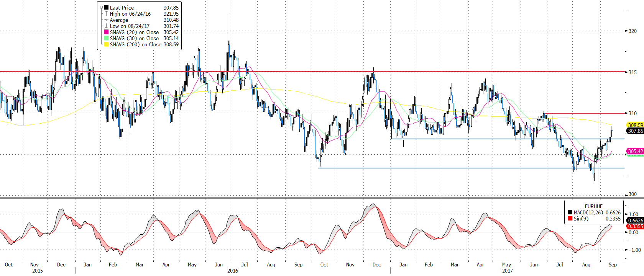644x276 pixels.
Task: Click the yellow 308.59 price tag on axis
Action: (x=635, y=125)
